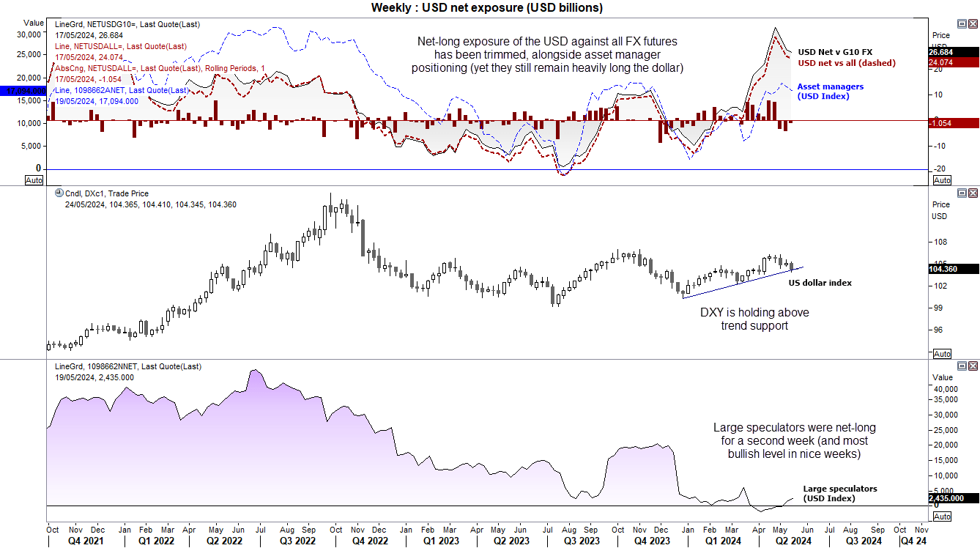Click the 'USD net vs all (dashed)' label
This screenshot has height=548, width=980.
pos(846,63)
